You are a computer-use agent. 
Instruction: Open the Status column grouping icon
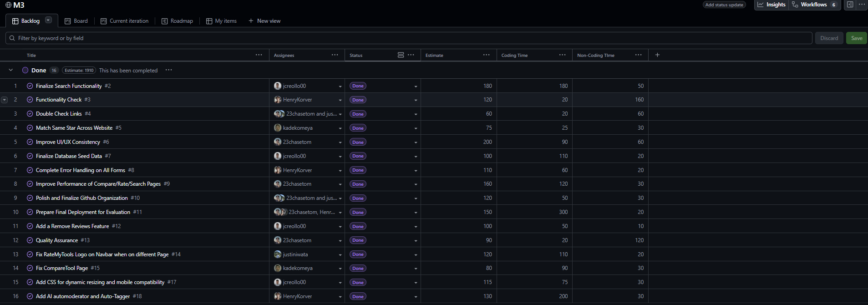coord(401,55)
